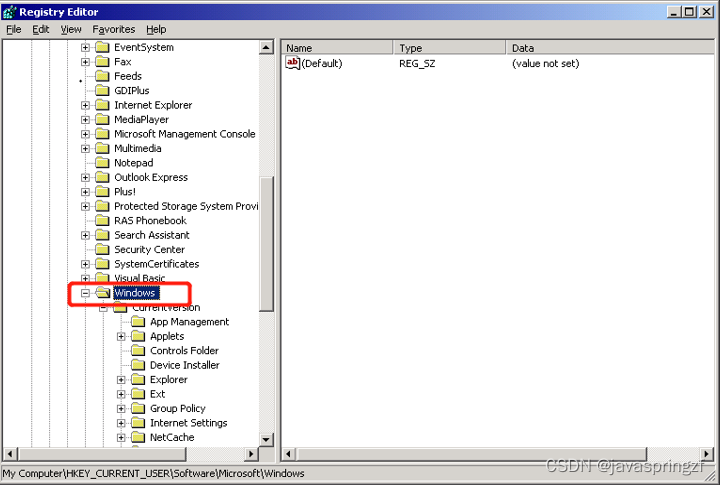Click the App Management folder icon

(138, 321)
